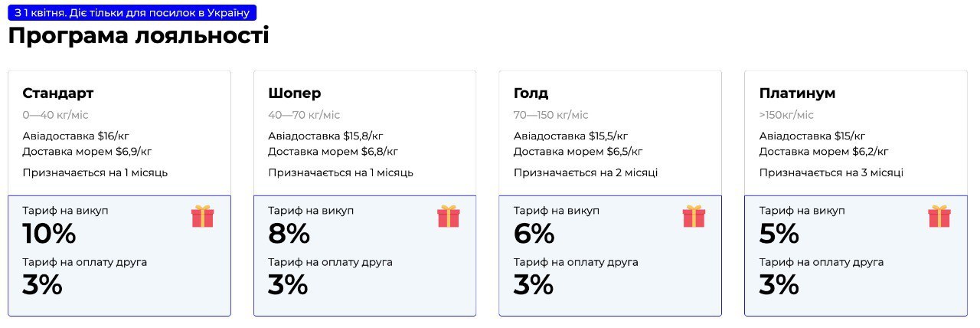
Task: Select the 8% buyout tariff in Шопер
Action: [289, 233]
